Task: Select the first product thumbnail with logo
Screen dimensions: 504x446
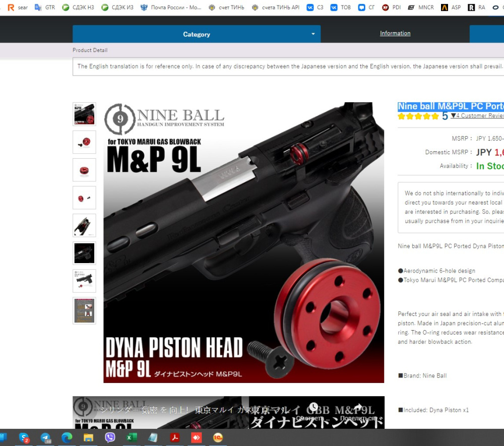Action: [84, 114]
